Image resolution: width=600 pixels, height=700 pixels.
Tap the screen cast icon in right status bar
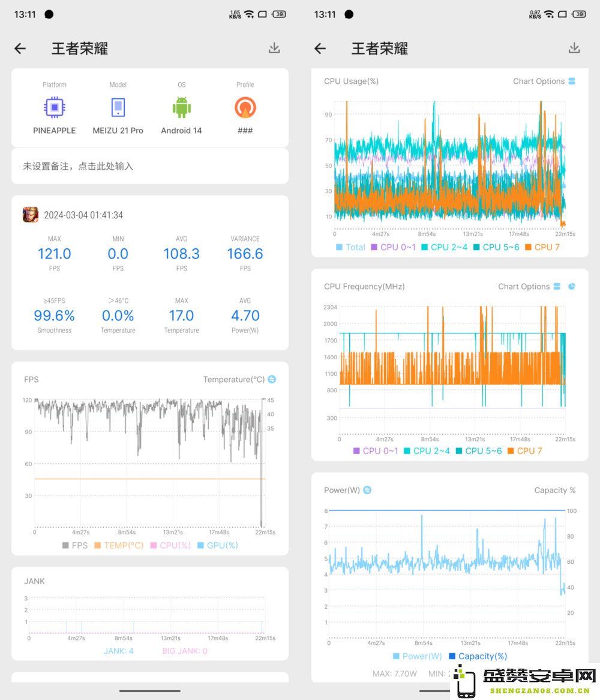pyautogui.click(x=563, y=14)
